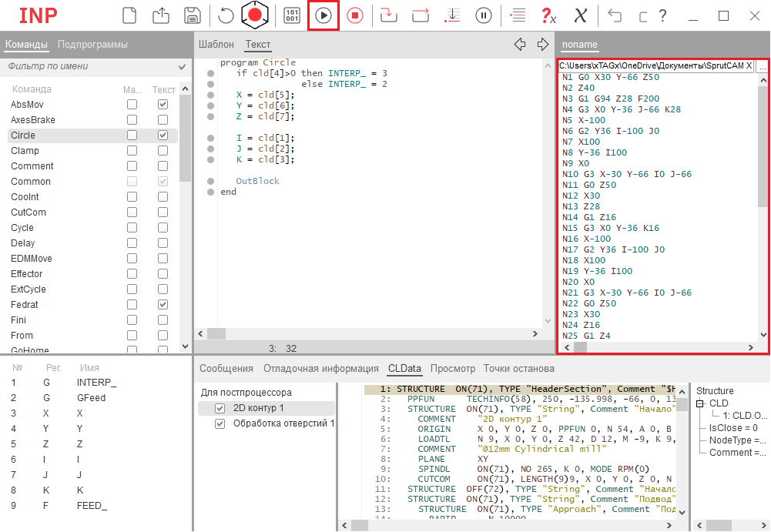This screenshot has width=771, height=532.
Task: Uncheck the 'Обработка отверстий 1' operation
Action: point(220,423)
